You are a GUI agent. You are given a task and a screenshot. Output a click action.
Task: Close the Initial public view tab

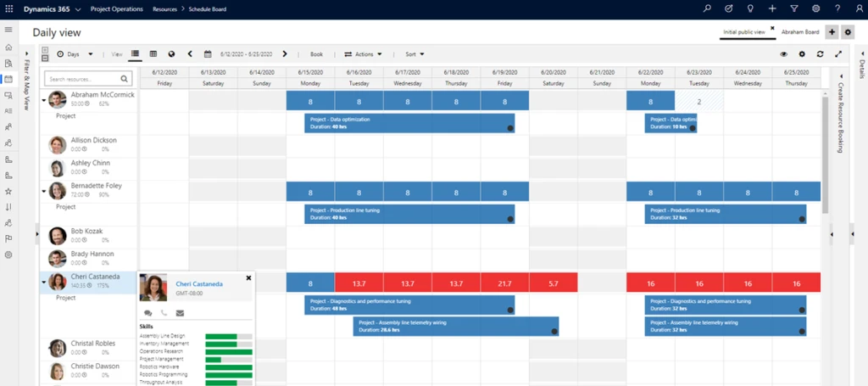point(772,28)
